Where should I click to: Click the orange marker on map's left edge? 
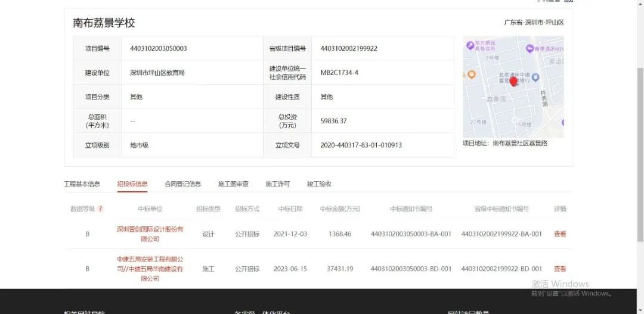click(x=472, y=74)
